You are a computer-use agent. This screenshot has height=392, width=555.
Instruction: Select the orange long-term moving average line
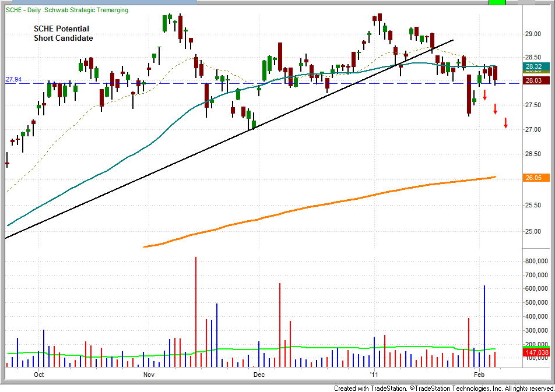(x=318, y=206)
